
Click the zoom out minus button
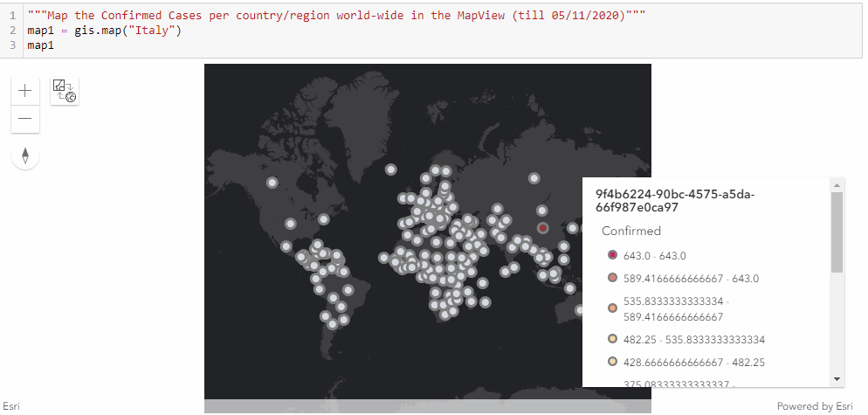point(25,119)
